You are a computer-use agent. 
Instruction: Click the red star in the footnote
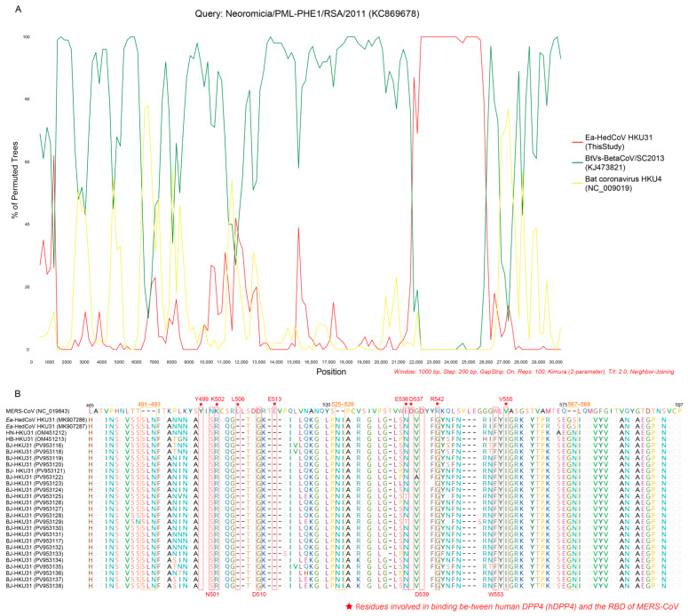tap(349, 606)
